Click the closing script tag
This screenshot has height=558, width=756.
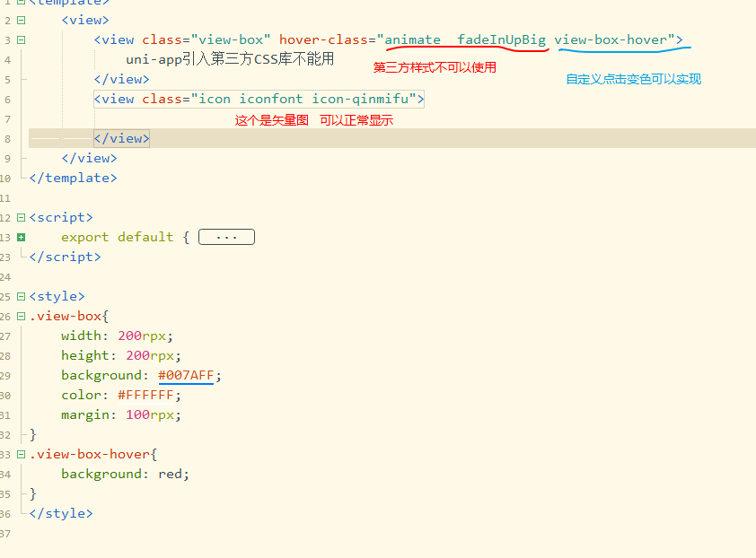coord(65,257)
